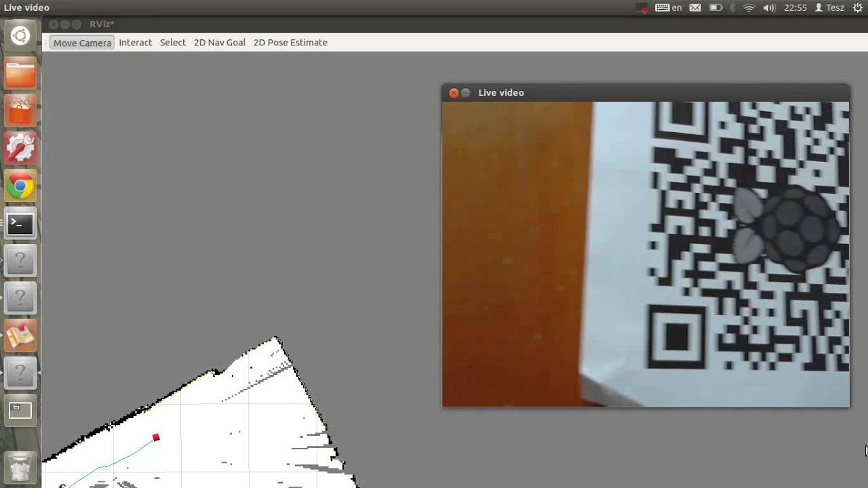
Task: Open the Bluetooth indicator menu
Action: tap(732, 8)
